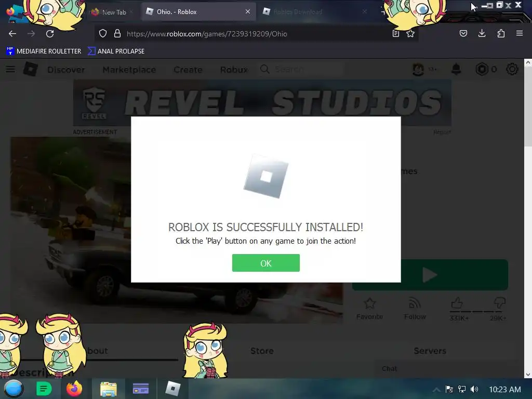The width and height of the screenshot is (532, 399).
Task: Open Roblox side navigation hamburger
Action: (10, 69)
